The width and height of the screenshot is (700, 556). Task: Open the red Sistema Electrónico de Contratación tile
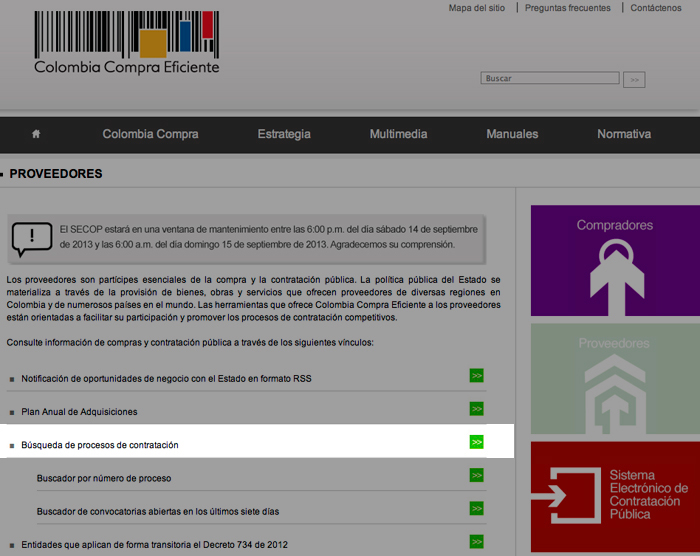tap(614, 495)
